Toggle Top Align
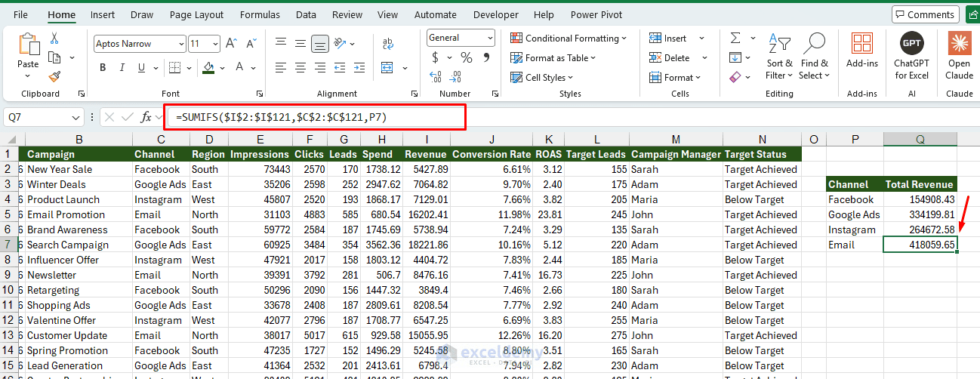 point(281,44)
